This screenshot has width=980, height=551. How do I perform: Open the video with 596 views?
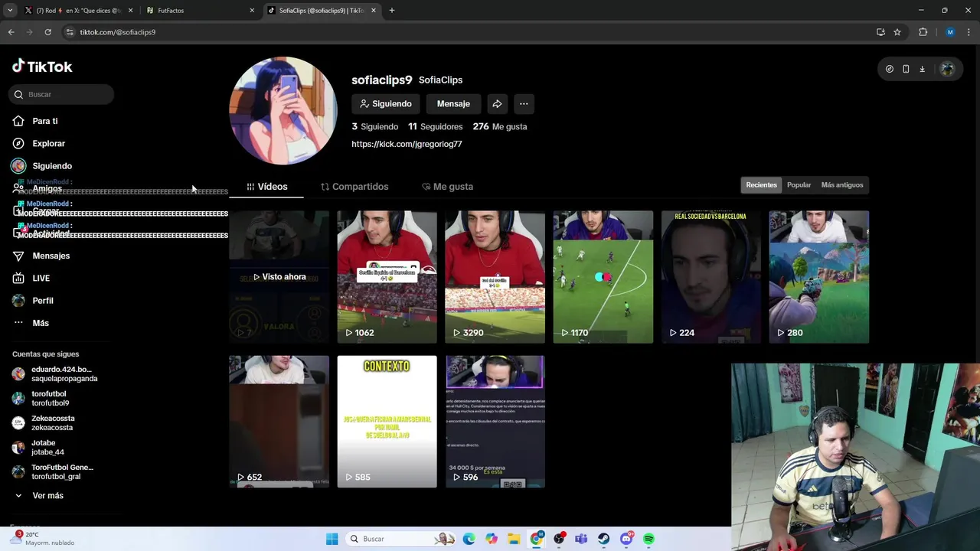pos(495,422)
